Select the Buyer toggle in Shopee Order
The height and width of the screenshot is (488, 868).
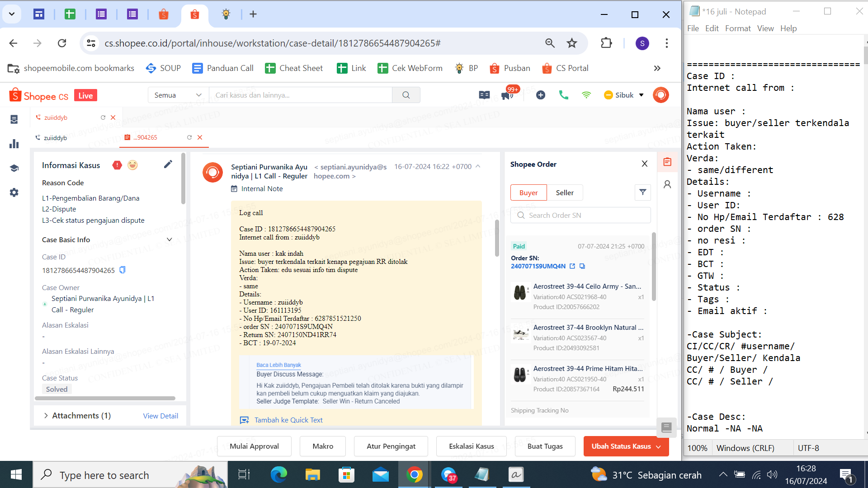point(528,192)
